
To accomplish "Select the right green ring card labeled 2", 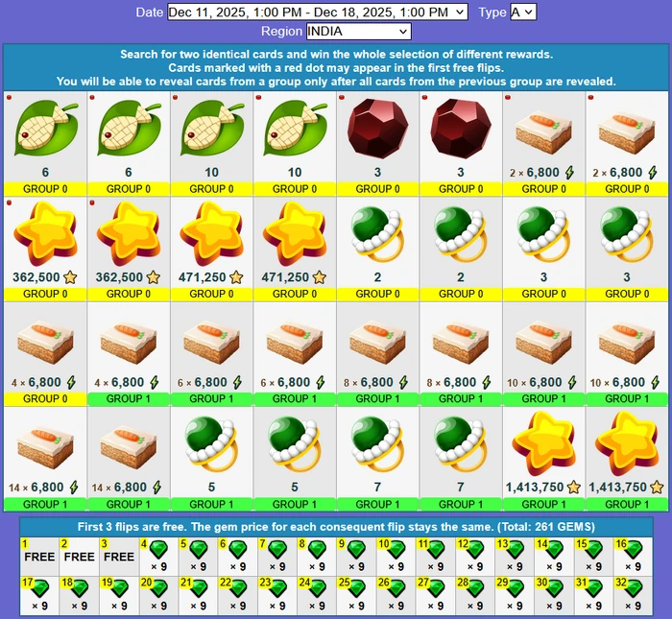I will point(461,249).
